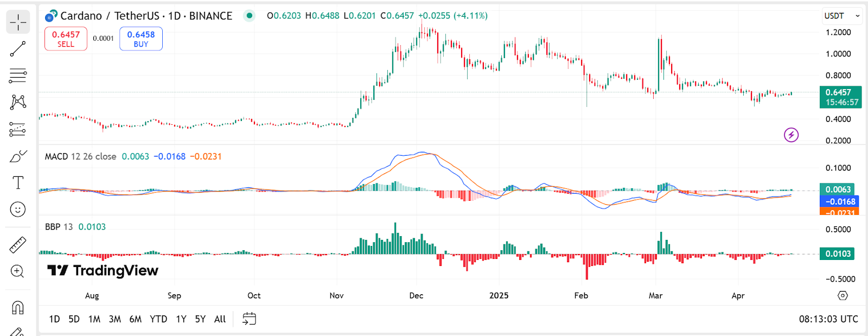Select the Text annotation tool
The image size is (868, 336).
18,183
